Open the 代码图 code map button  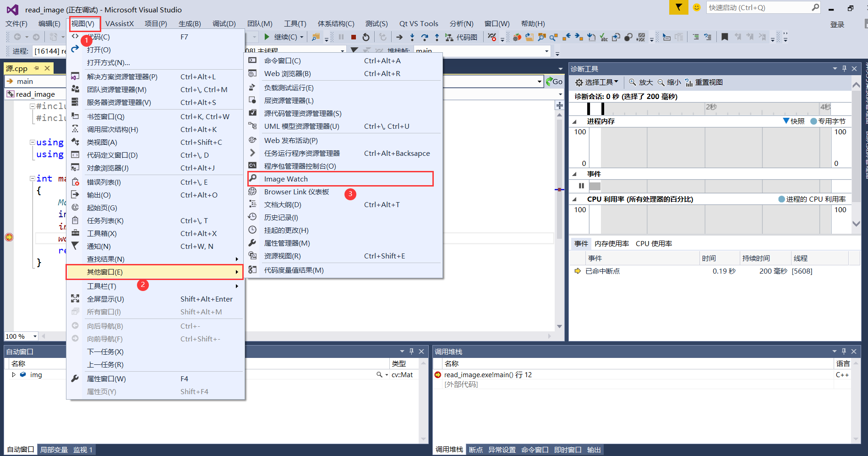point(461,37)
